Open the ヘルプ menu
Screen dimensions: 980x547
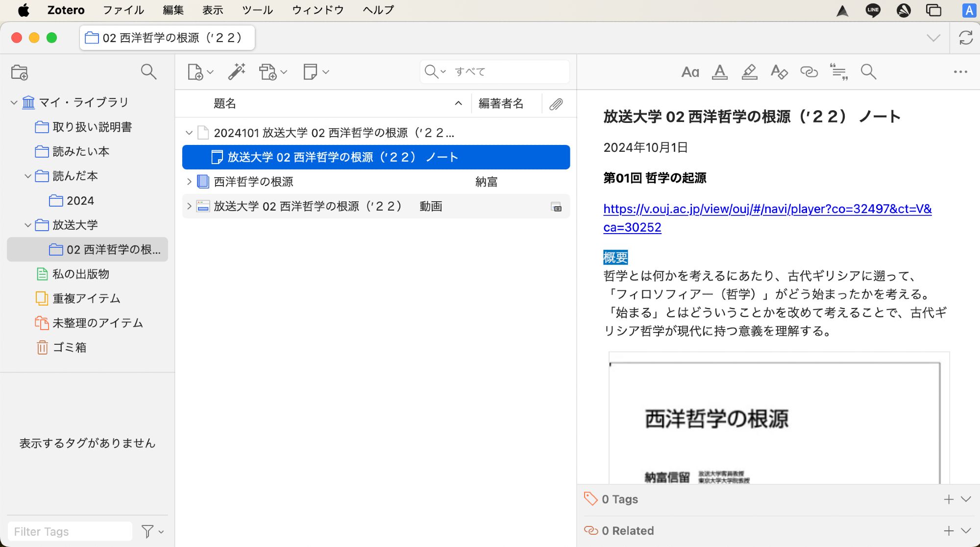tap(378, 10)
